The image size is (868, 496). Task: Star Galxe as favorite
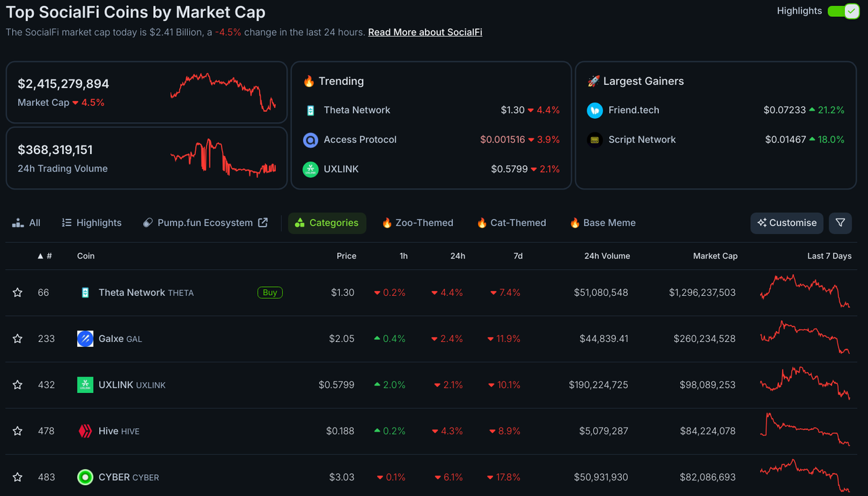(18, 339)
